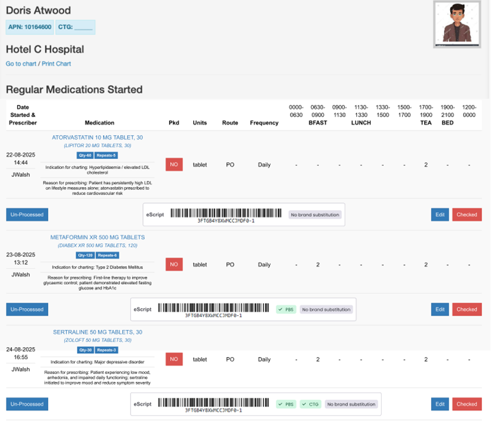This screenshot has width=504, height=432.
Task: Click the Checked button for Sertraline
Action: pos(467,404)
